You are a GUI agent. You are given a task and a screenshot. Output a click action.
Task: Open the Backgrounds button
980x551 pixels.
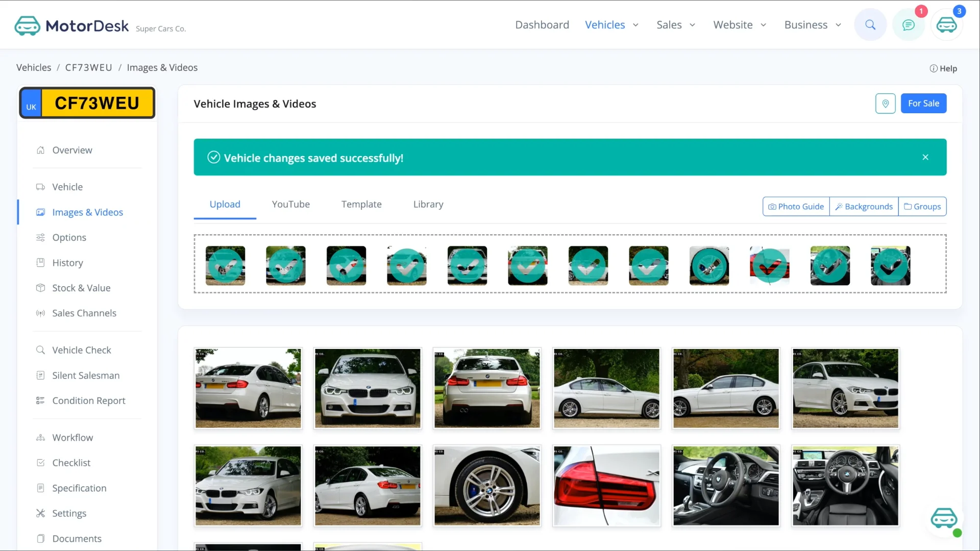coord(864,207)
